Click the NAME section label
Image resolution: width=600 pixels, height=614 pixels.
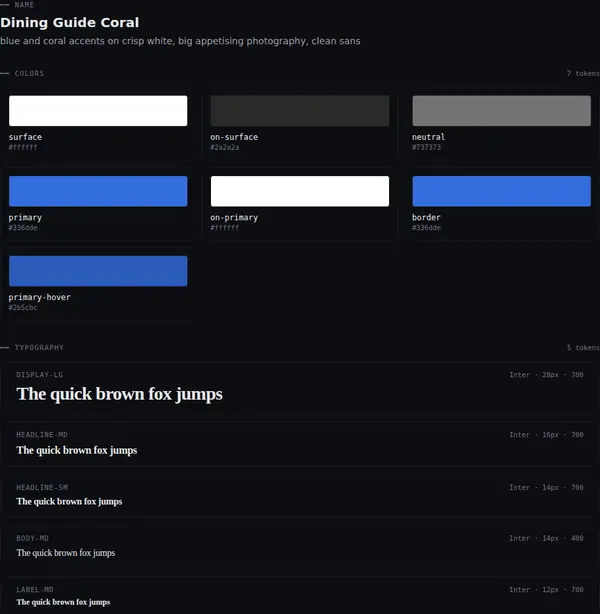click(x=24, y=5)
